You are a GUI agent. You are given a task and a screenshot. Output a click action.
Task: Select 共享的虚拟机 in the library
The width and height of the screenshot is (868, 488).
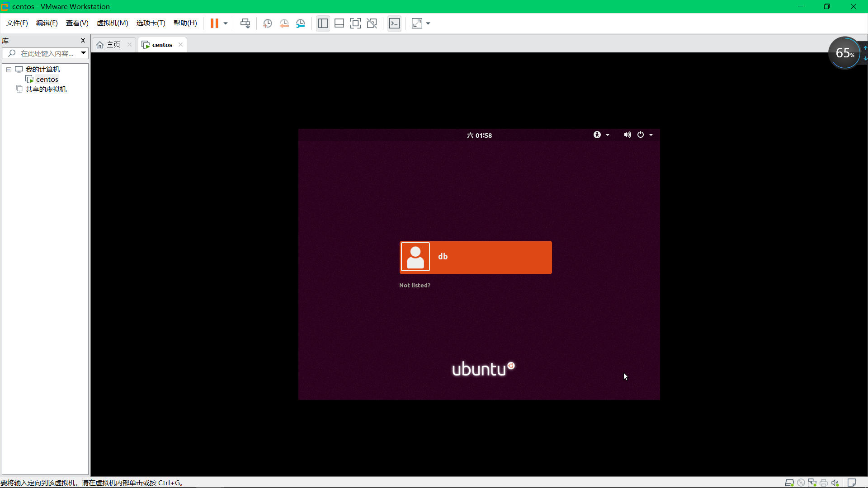(46, 89)
